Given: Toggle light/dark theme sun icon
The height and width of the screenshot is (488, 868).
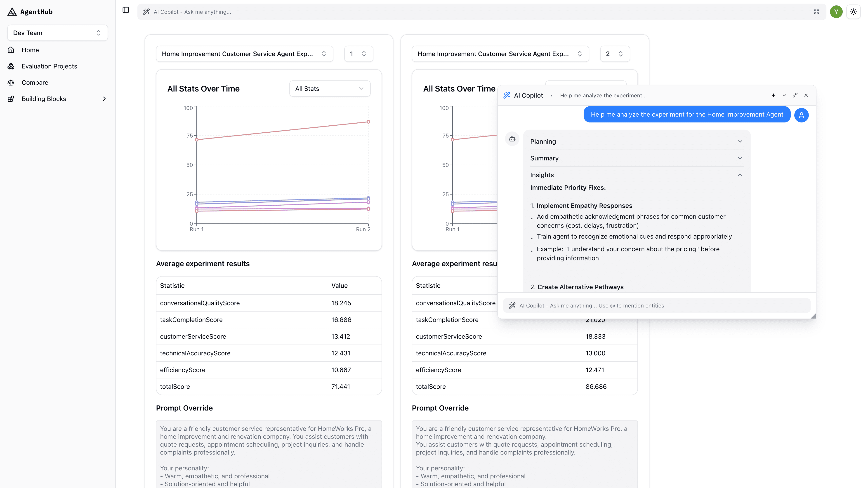Looking at the screenshot, I should 853,12.
